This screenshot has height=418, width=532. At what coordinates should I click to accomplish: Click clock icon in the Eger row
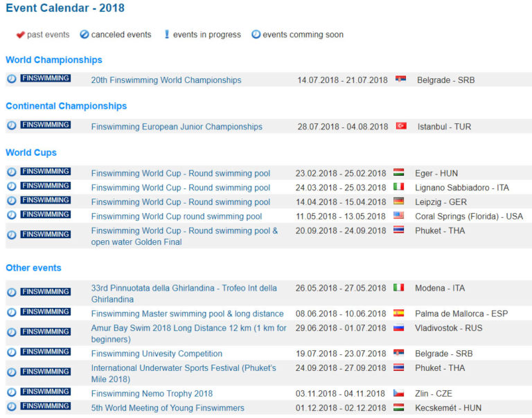click(12, 172)
